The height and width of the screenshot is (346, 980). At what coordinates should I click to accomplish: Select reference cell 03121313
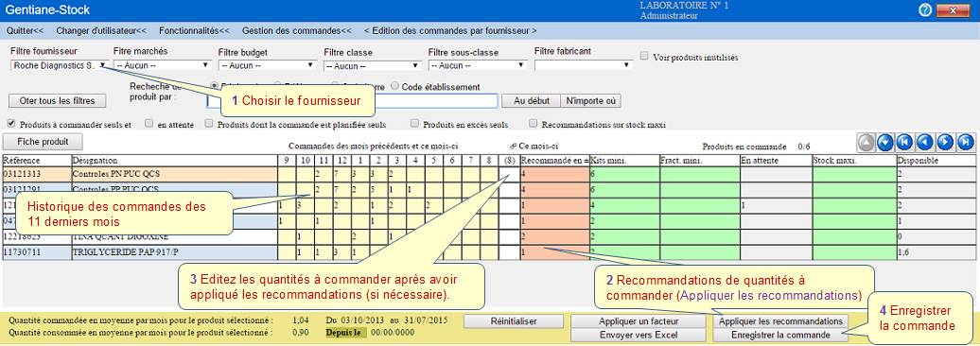click(37, 173)
